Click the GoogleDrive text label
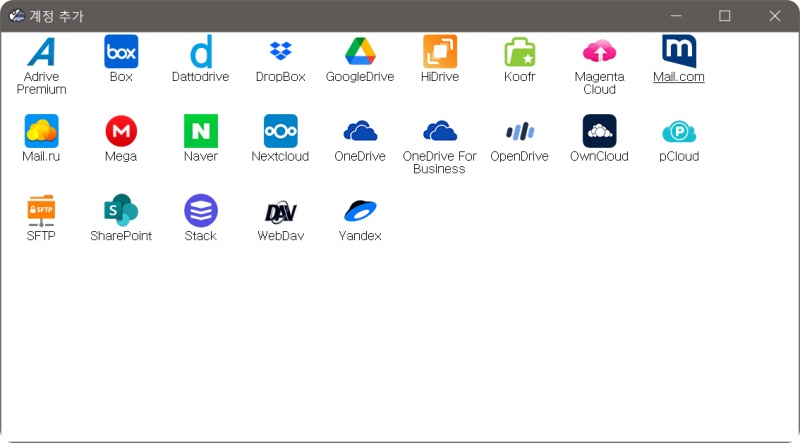 [x=360, y=77]
